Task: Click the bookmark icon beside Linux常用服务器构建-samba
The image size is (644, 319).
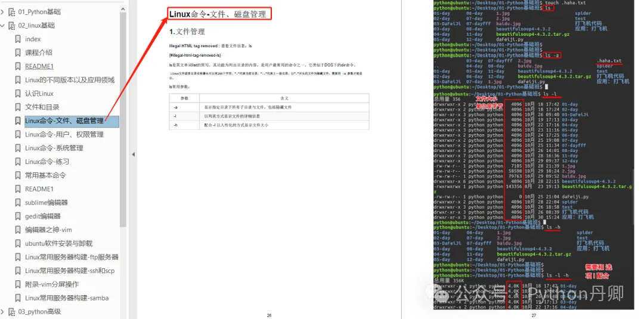Action: [18, 298]
